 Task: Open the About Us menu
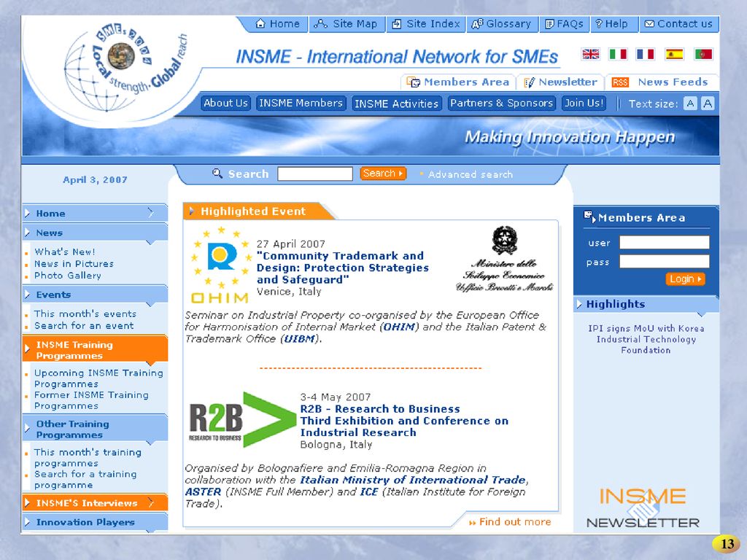click(225, 104)
